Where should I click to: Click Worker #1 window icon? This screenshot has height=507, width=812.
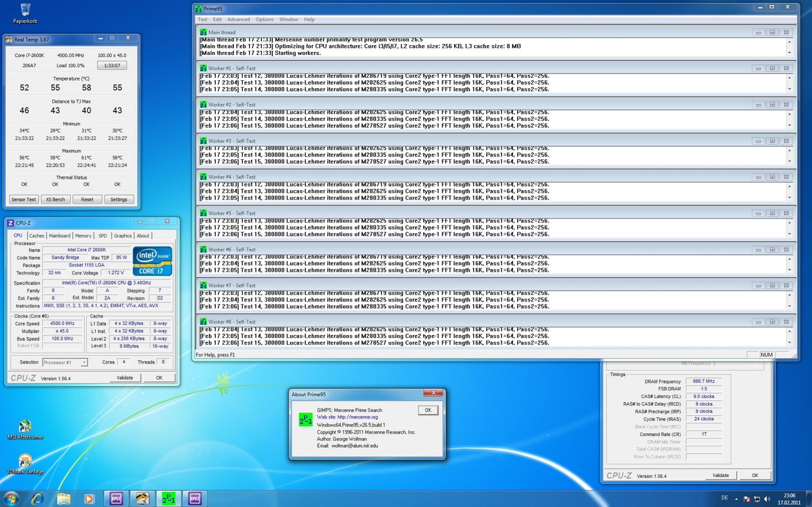[x=204, y=68]
